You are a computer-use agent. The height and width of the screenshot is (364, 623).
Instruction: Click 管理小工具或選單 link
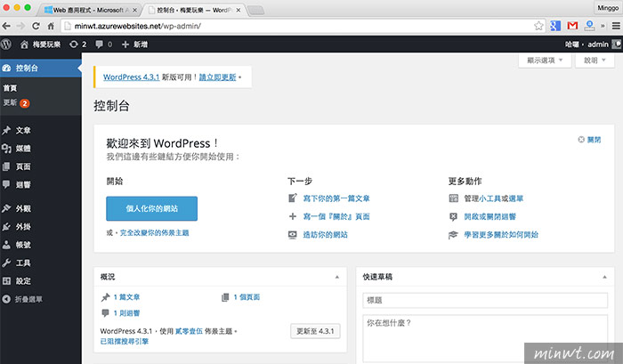(x=493, y=198)
